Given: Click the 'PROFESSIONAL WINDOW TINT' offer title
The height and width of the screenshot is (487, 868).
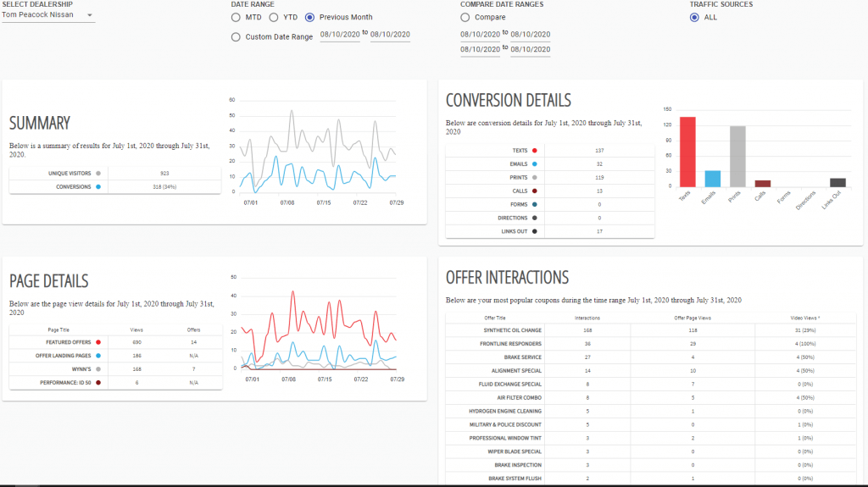Looking at the screenshot, I should point(505,439).
